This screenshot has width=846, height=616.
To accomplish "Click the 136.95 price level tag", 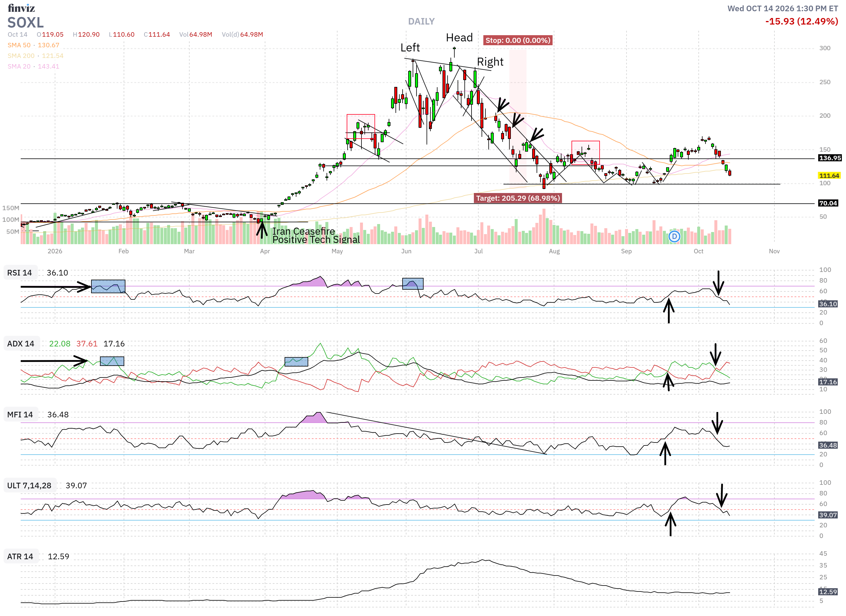I will click(x=829, y=158).
